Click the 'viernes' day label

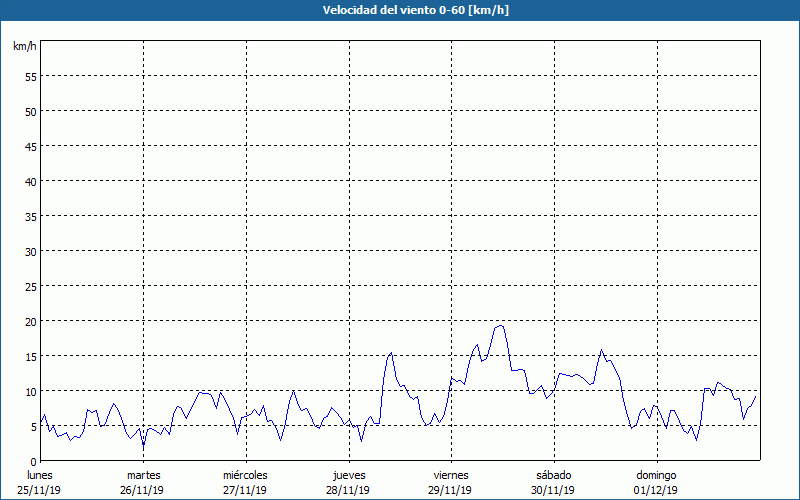click(451, 475)
